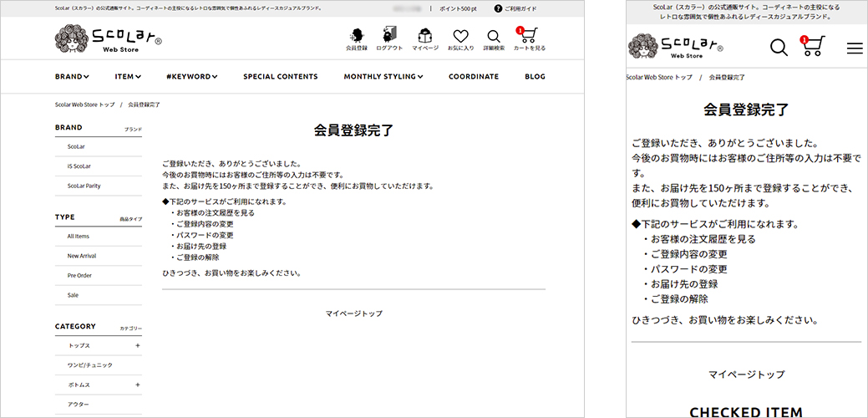Viewport: 868px width, 418px height.
Task: Open 会員登録 icon in desktop header
Action: [x=357, y=39]
